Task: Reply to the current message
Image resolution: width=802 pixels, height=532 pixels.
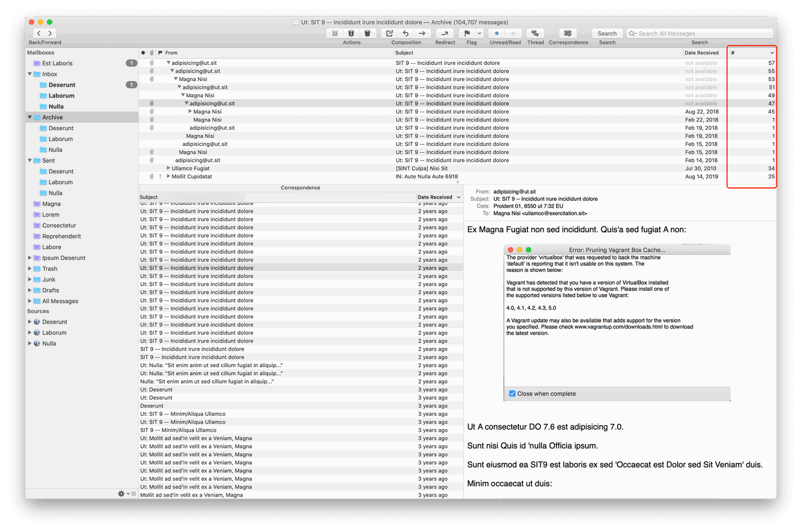Action: [406, 33]
